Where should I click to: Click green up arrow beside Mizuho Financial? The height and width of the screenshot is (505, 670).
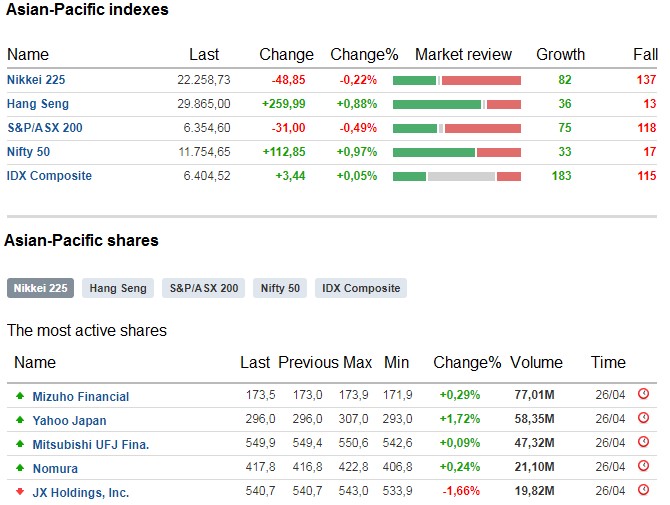(19, 396)
